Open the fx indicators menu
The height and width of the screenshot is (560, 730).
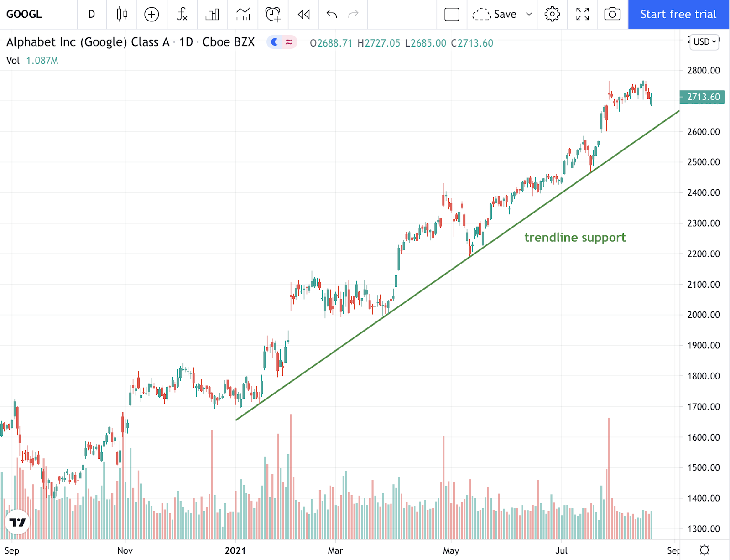182,14
